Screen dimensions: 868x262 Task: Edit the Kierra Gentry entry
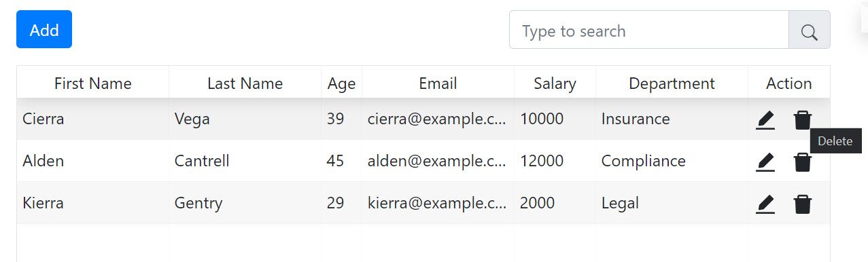coord(765,204)
